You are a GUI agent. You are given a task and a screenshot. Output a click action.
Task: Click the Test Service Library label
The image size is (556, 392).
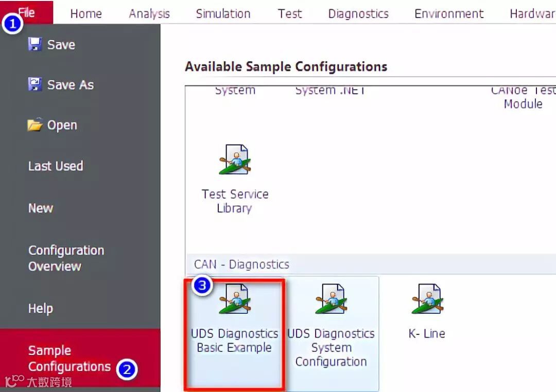click(x=235, y=201)
